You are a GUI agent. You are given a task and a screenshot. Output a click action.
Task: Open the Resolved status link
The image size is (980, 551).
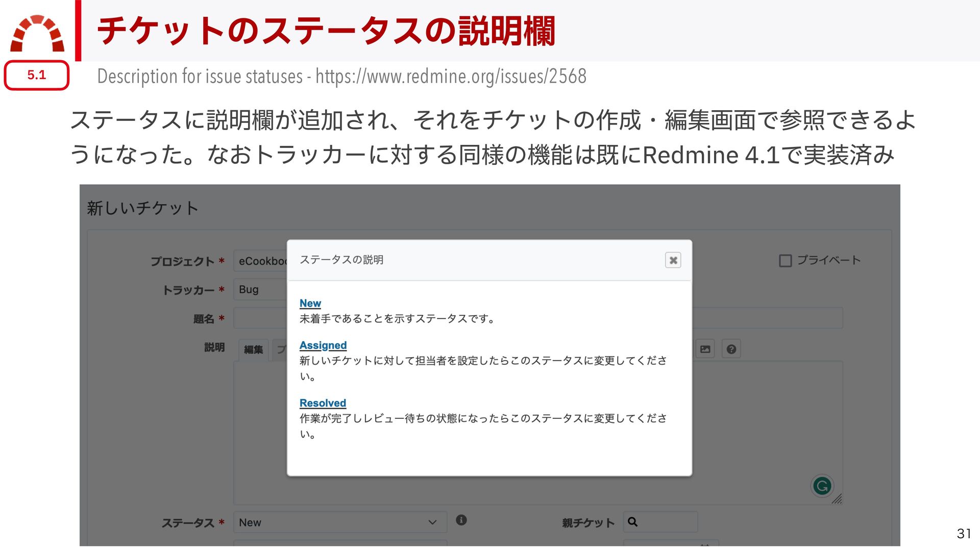[323, 403]
